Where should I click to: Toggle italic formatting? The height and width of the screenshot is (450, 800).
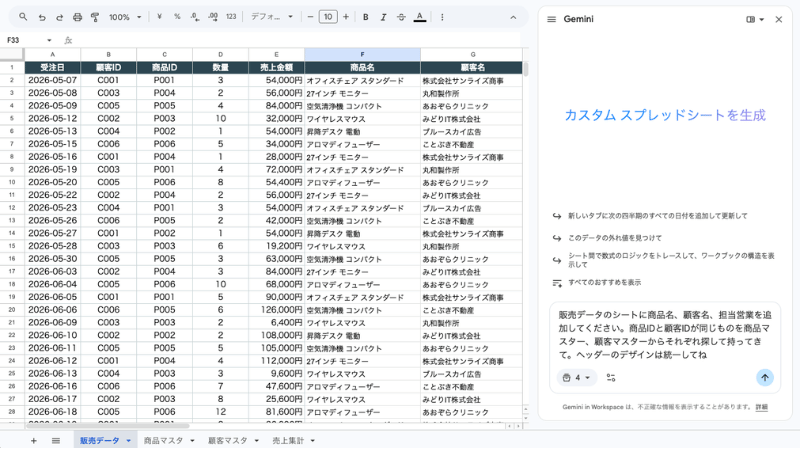(383, 17)
